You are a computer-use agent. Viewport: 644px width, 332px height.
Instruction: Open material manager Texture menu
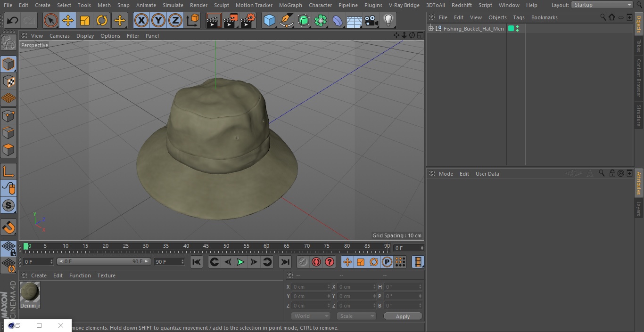(x=107, y=275)
